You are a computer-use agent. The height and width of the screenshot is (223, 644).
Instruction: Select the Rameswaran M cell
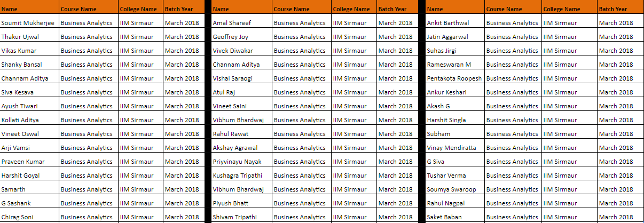pos(455,65)
